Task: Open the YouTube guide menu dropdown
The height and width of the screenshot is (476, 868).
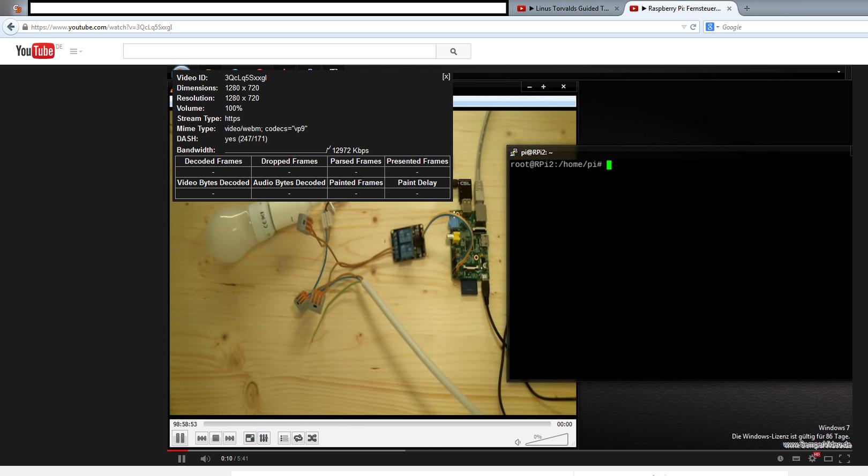Action: pos(76,51)
